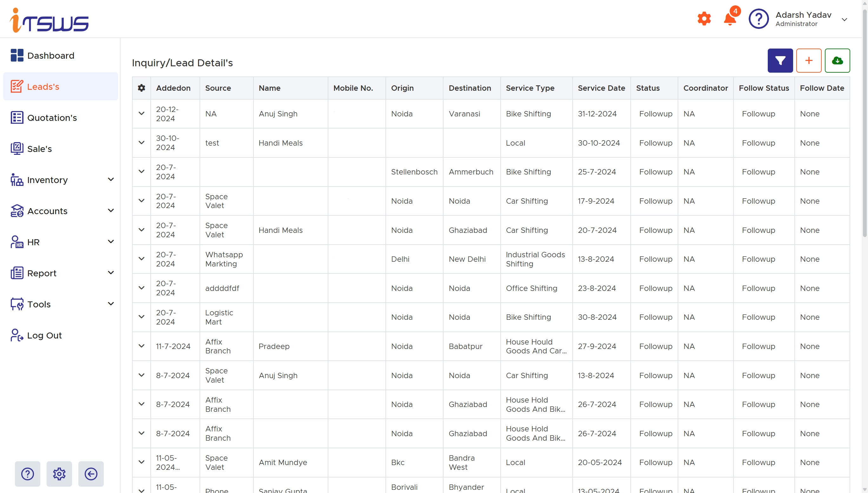This screenshot has width=868, height=493.
Task: Open the Quotation's menu item
Action: 52,118
